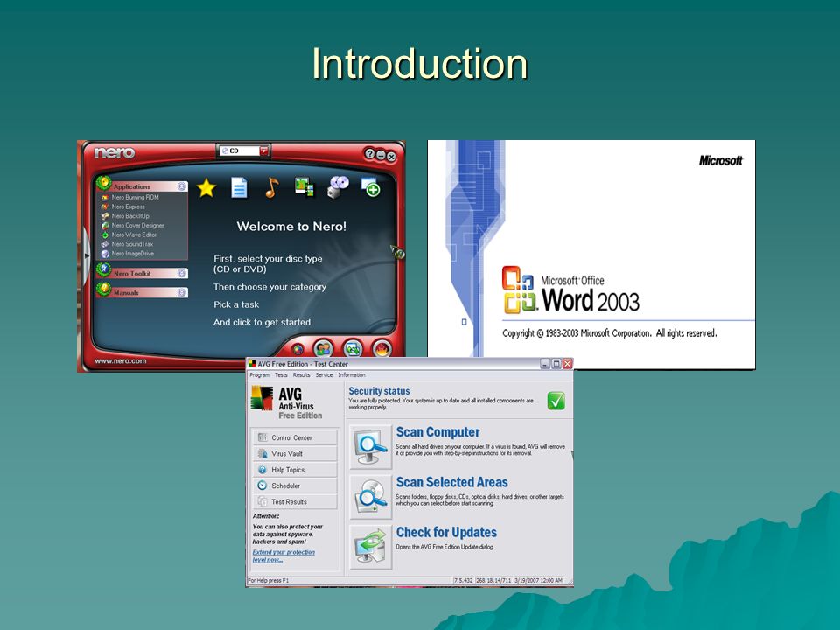Click Extend your protection level now link
840x630 pixels.
[x=283, y=556]
